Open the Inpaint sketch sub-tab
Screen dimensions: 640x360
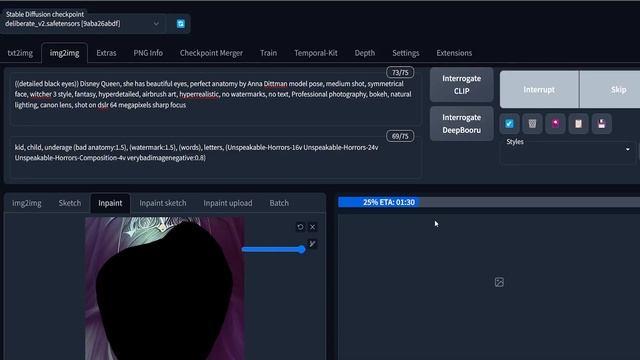tap(162, 203)
